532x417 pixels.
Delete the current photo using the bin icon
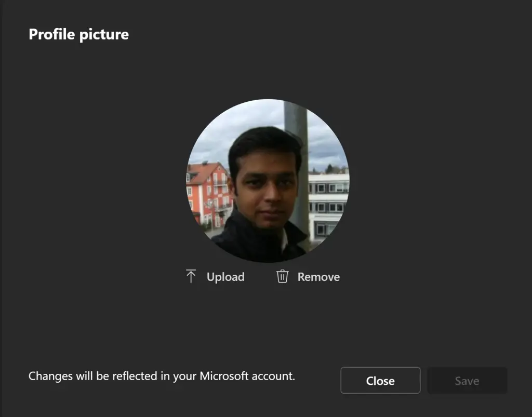282,276
